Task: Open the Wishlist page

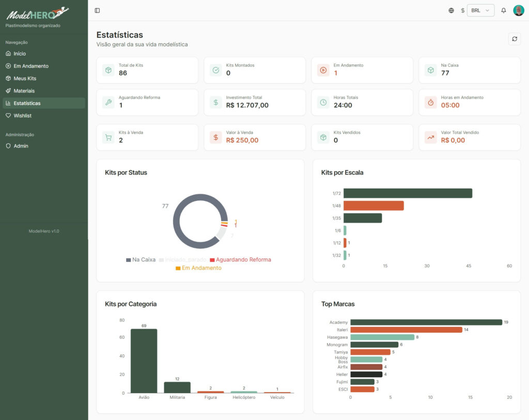Action: pos(22,116)
